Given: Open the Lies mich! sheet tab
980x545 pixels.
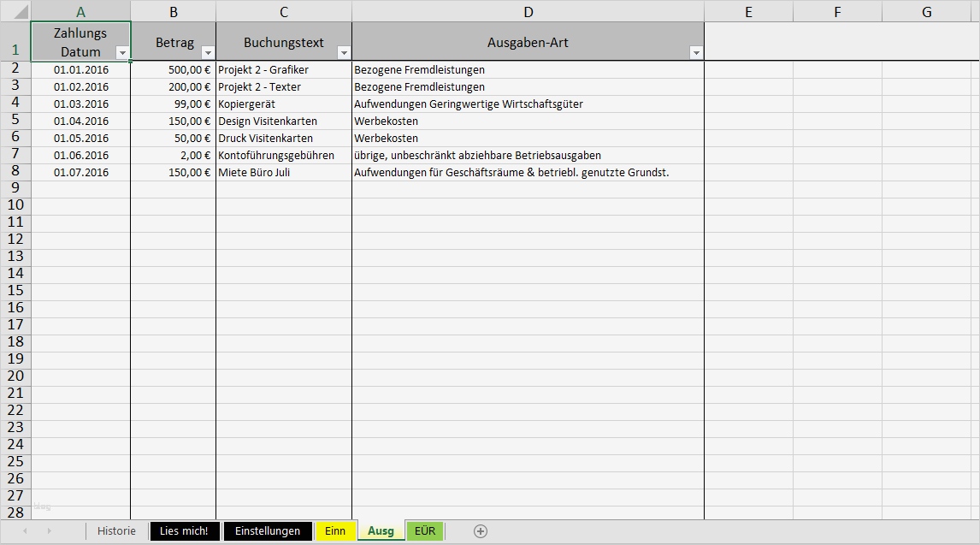Looking at the screenshot, I should pos(184,530).
